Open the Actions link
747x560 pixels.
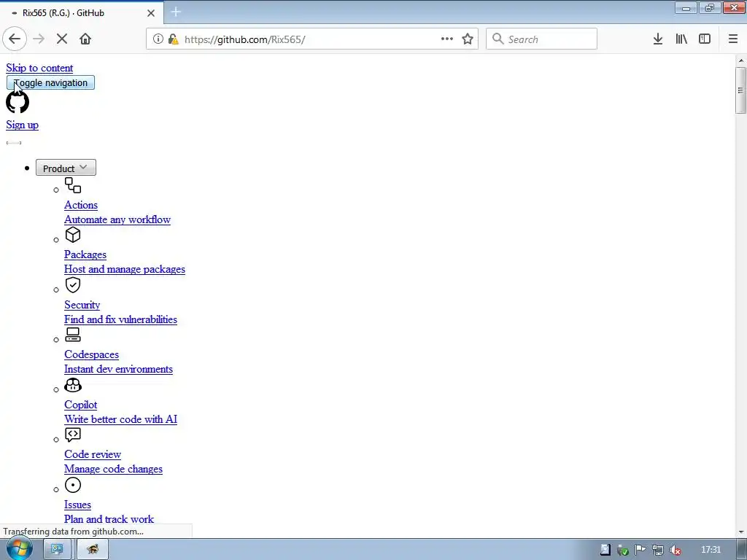[x=81, y=205]
